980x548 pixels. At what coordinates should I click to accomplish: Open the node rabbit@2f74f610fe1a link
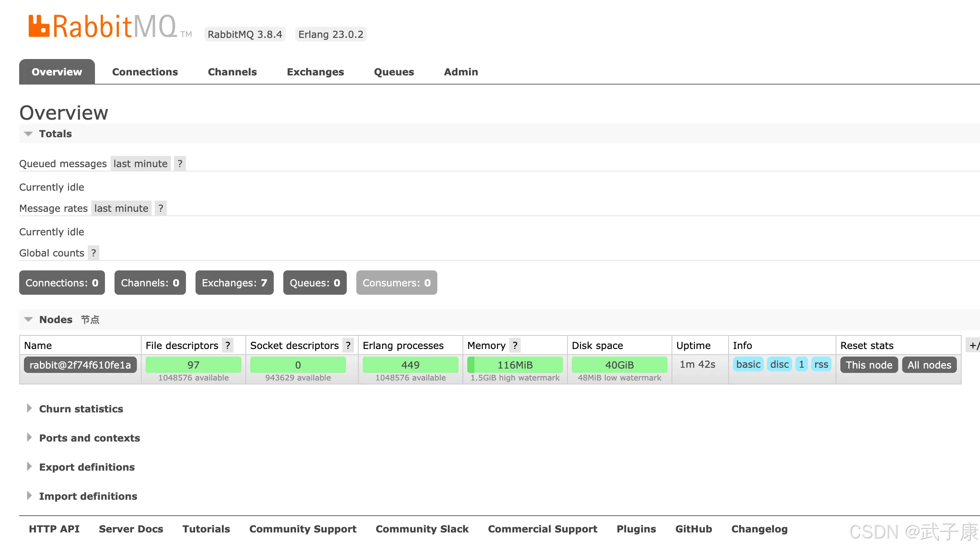80,365
